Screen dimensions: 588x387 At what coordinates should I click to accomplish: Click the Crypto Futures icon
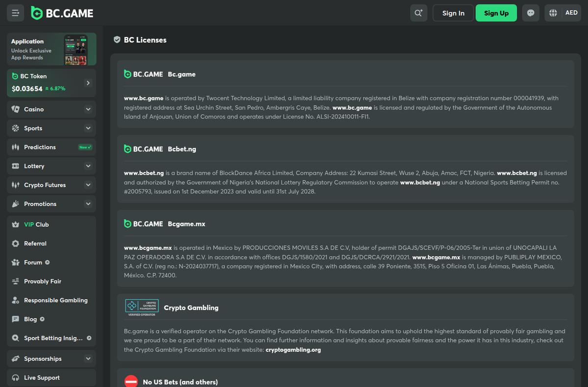(x=15, y=185)
